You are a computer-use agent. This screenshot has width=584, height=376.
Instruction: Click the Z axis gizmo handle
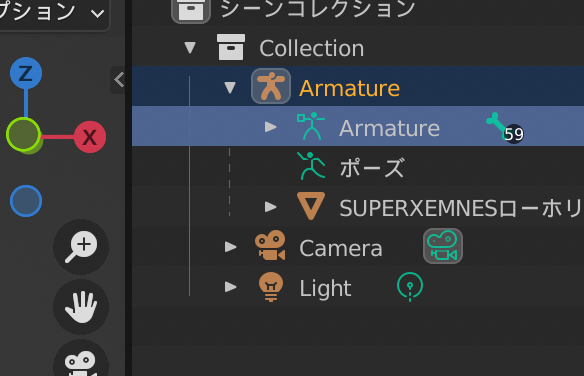[x=26, y=73]
